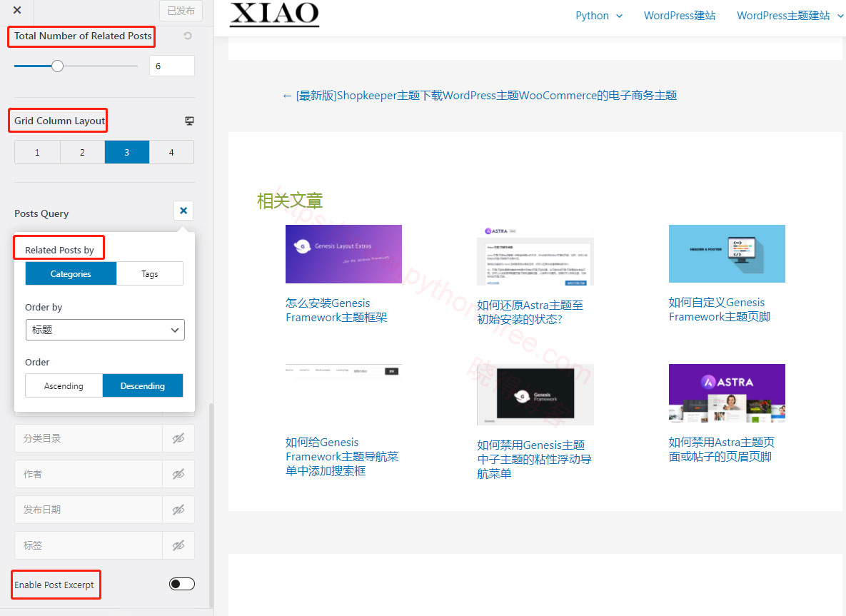This screenshot has height=616, width=846.
Task: Toggle visibility of 作者 meta item
Action: pyautogui.click(x=178, y=474)
